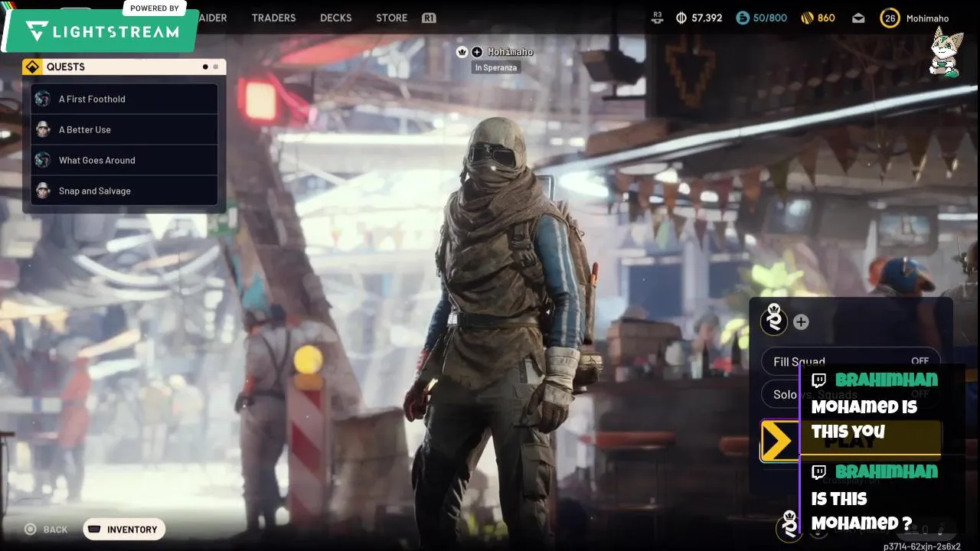Viewport: 980px width, 551px height.
Task: Open the mail envelope icon
Action: (858, 18)
